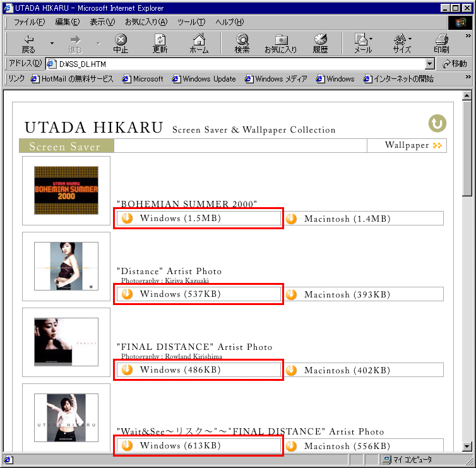Open the Windows メディア links bar shortcut
This screenshot has width=476, height=468.
pos(276,79)
